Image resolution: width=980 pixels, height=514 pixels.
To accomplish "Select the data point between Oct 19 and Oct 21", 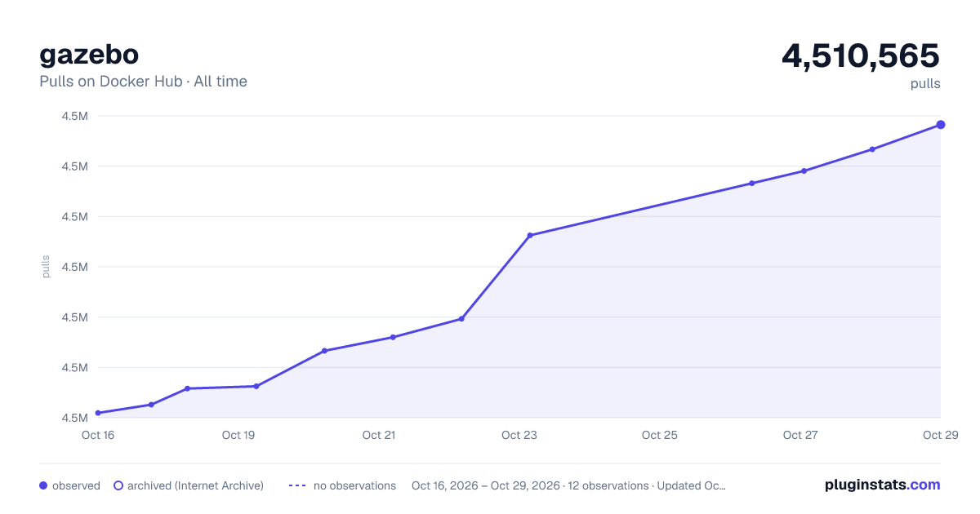I will pyautogui.click(x=324, y=351).
